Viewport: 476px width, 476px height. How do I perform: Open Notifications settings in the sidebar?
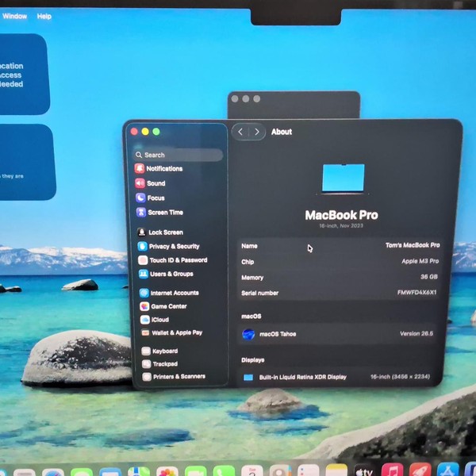click(159, 168)
